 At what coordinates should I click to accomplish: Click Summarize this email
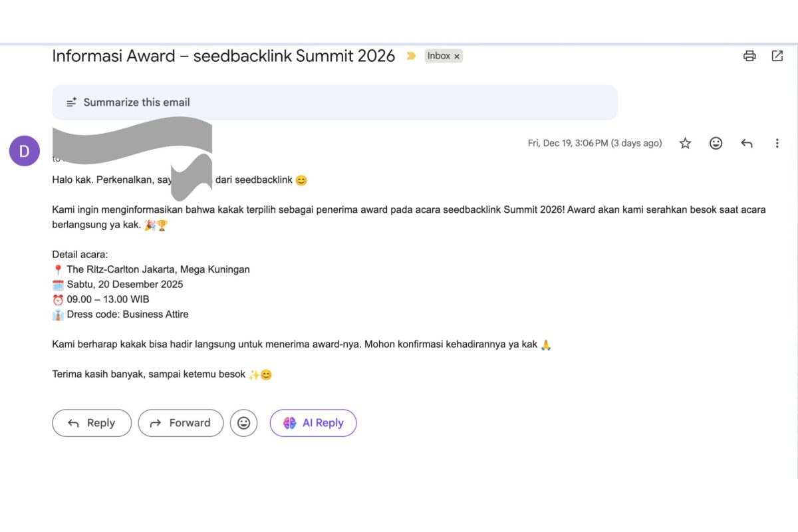pos(136,102)
